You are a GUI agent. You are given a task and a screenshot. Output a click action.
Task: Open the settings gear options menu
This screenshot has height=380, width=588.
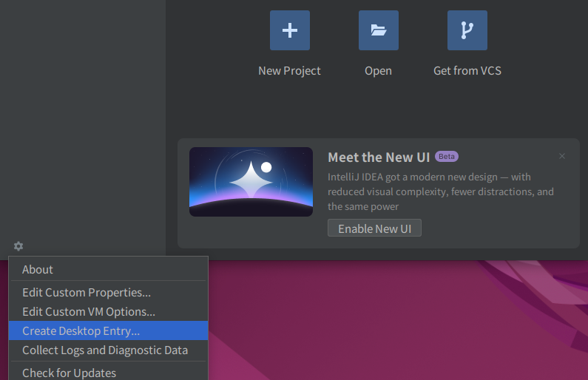click(x=18, y=246)
